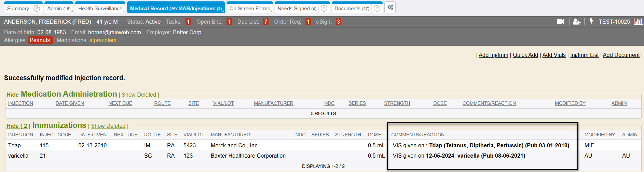Screen dimensions: 644x172
Task: Click the Peanuts allergy badge
Action: (40, 40)
